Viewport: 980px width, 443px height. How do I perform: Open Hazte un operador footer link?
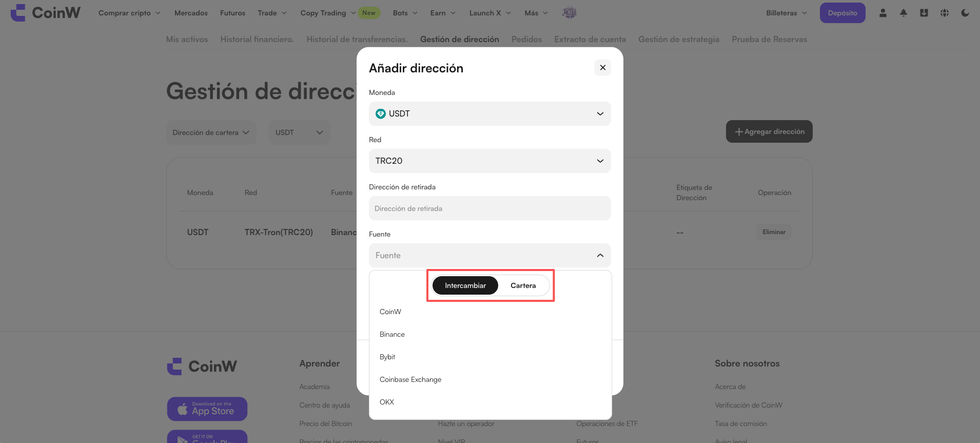tap(466, 423)
